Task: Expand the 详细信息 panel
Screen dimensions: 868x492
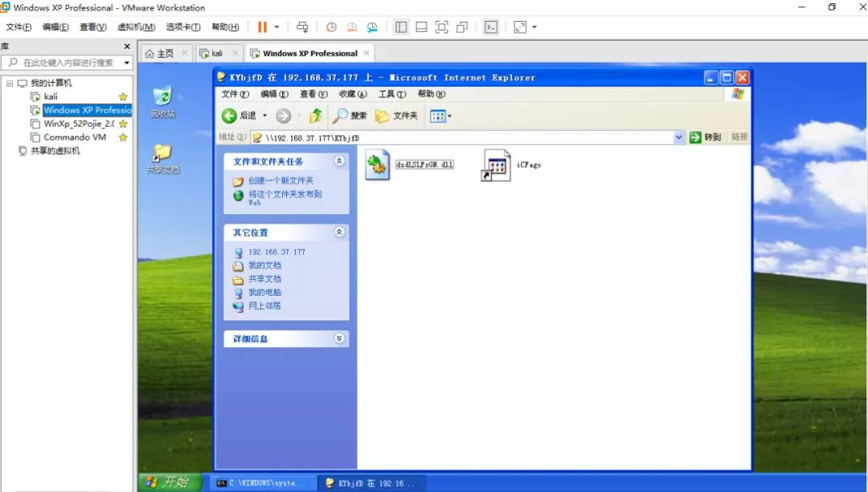Action: coord(341,338)
